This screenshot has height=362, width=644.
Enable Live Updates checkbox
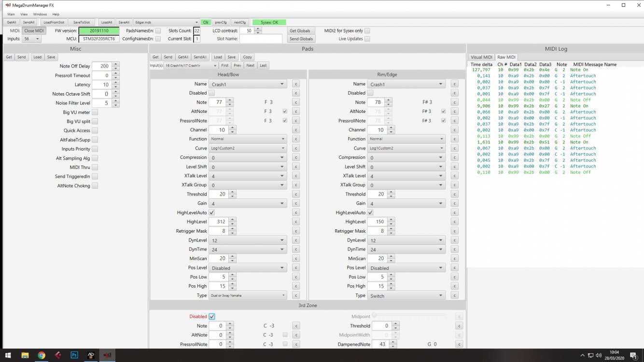click(367, 39)
